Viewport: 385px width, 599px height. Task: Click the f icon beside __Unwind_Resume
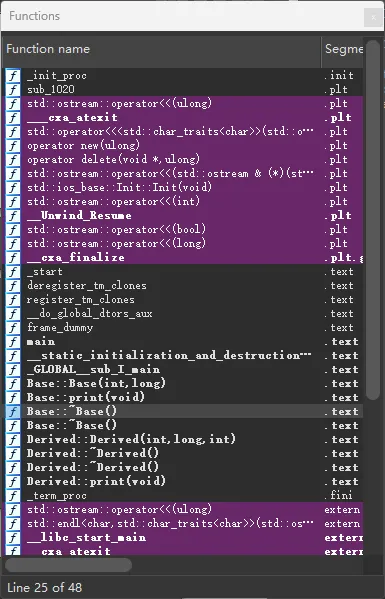13,215
